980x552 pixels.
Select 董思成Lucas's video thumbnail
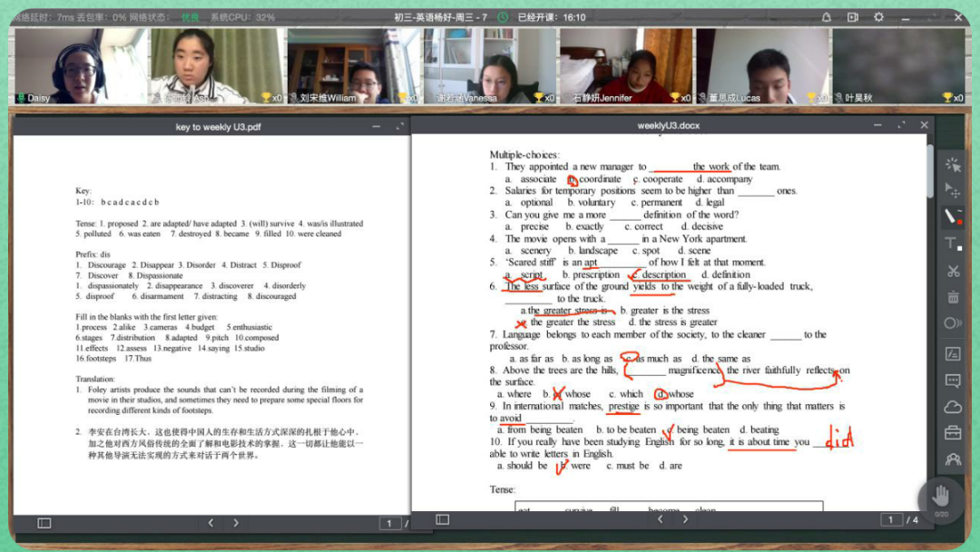pyautogui.click(x=762, y=65)
